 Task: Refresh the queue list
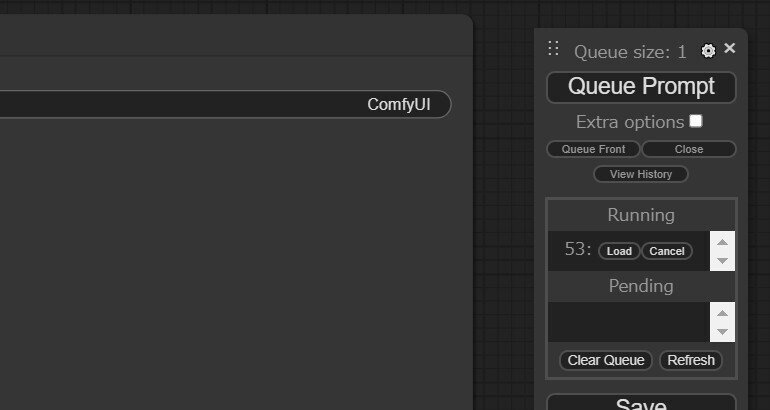coord(691,360)
